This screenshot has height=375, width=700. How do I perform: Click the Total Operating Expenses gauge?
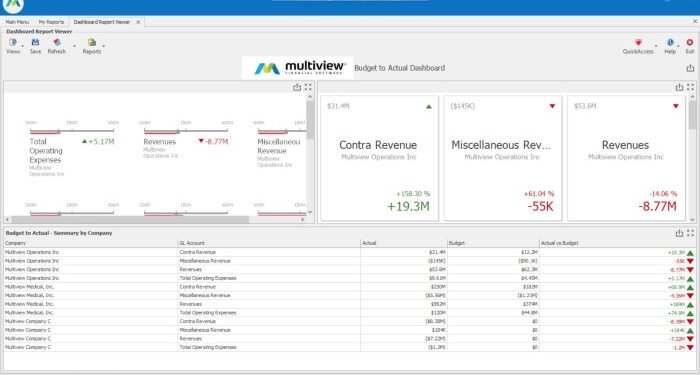click(71, 148)
